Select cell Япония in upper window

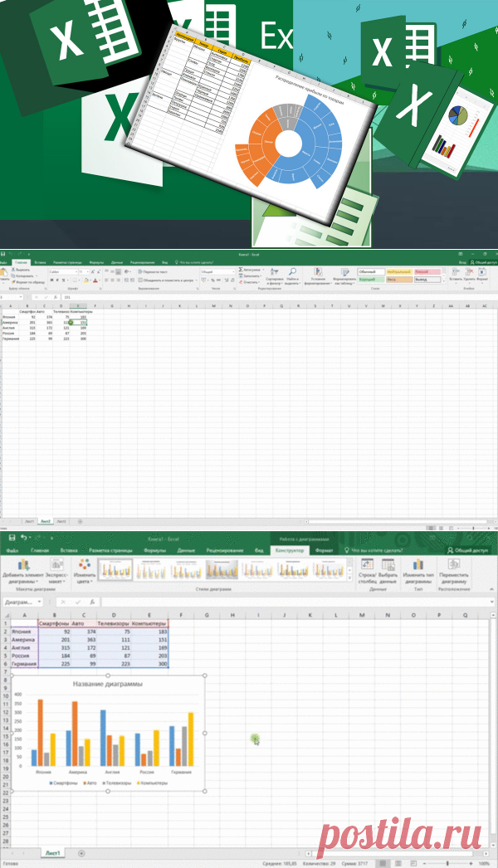9,317
